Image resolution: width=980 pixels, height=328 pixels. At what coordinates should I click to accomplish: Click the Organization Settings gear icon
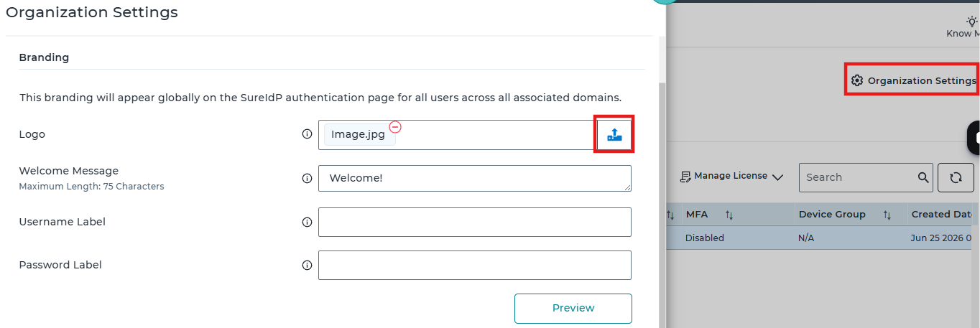[x=856, y=80]
